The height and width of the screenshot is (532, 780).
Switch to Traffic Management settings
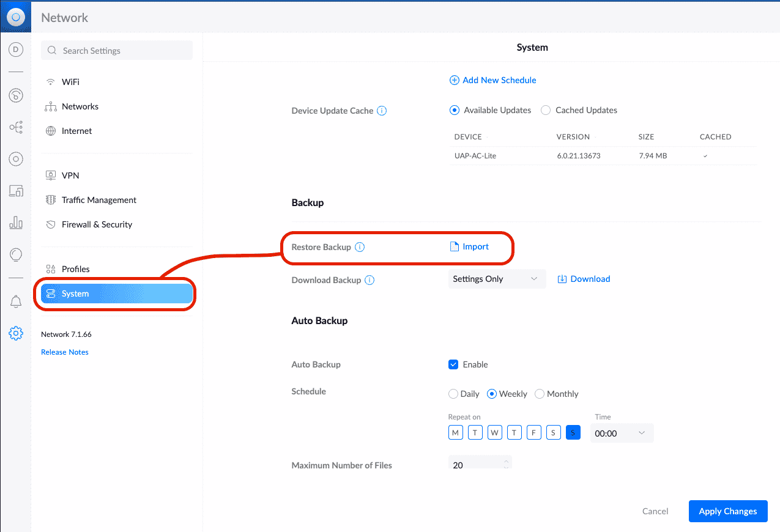pyautogui.click(x=98, y=199)
